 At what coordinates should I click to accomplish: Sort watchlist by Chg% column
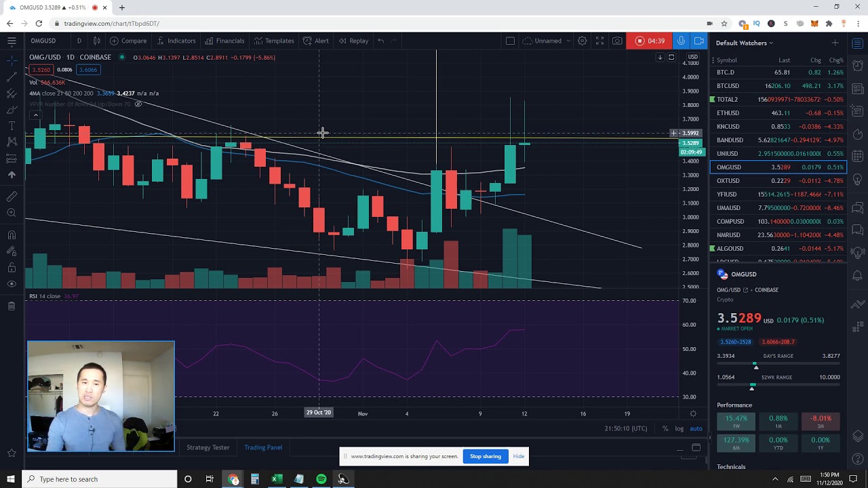835,60
